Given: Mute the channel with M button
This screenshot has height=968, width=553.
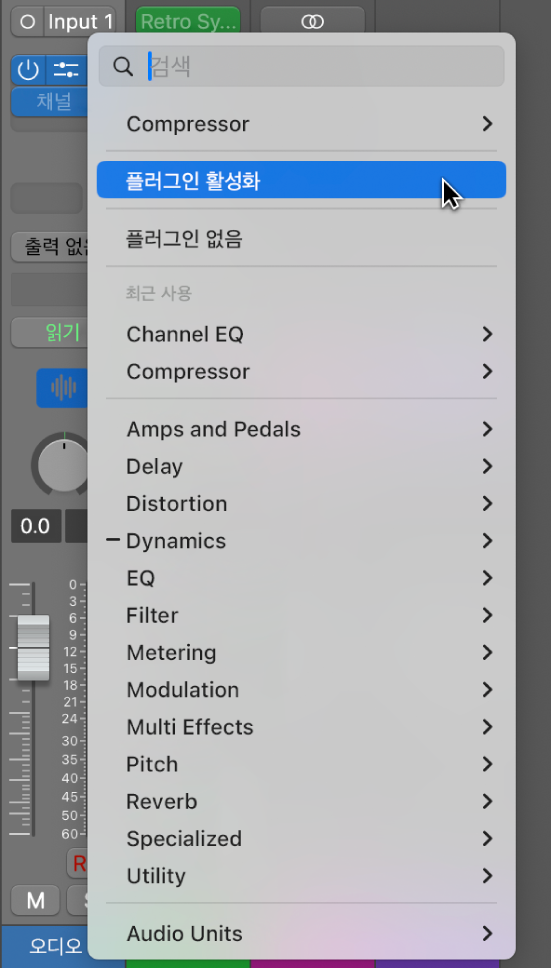Looking at the screenshot, I should click(35, 901).
